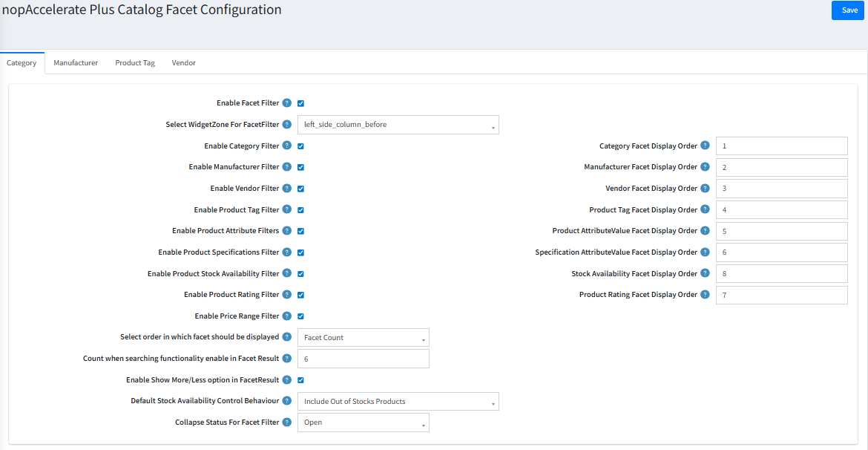Uncheck the Enable Manufacturer Filter checkbox
The image size is (868, 450).
pos(300,167)
